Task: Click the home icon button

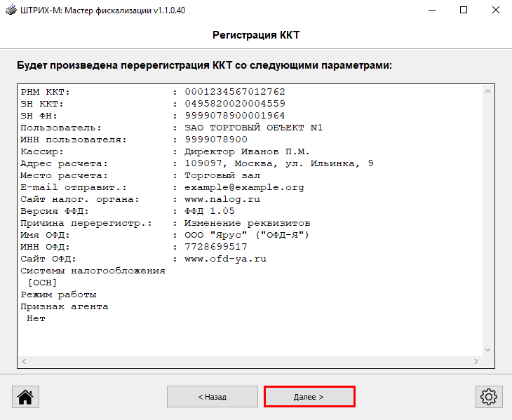Action: 25,397
